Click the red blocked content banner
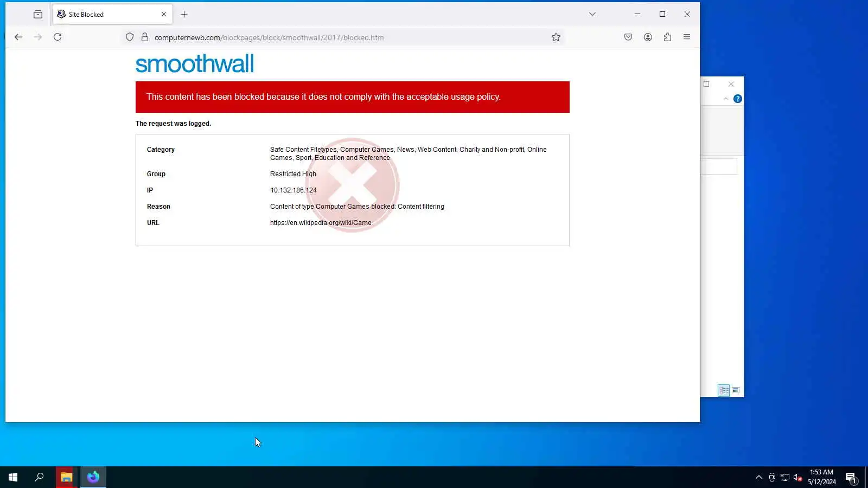868x488 pixels. tap(353, 97)
